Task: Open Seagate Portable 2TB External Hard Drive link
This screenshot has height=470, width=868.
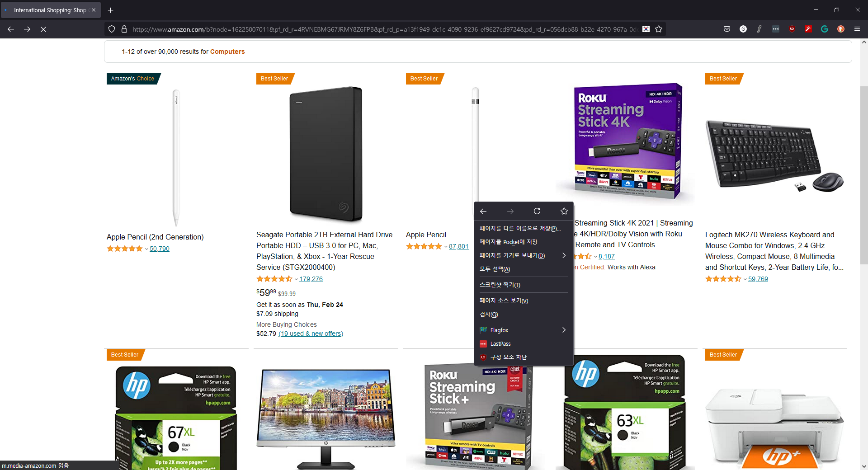Action: 324,251
